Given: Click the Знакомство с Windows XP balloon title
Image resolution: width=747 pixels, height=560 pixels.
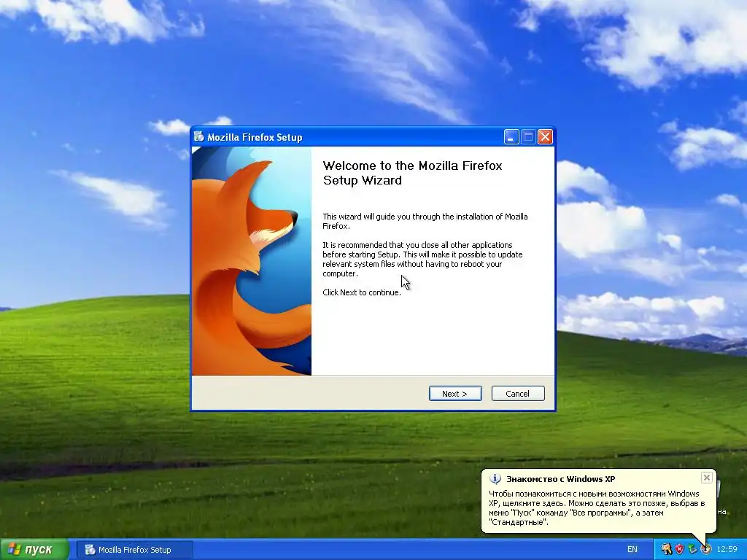Looking at the screenshot, I should pyautogui.click(x=560, y=479).
